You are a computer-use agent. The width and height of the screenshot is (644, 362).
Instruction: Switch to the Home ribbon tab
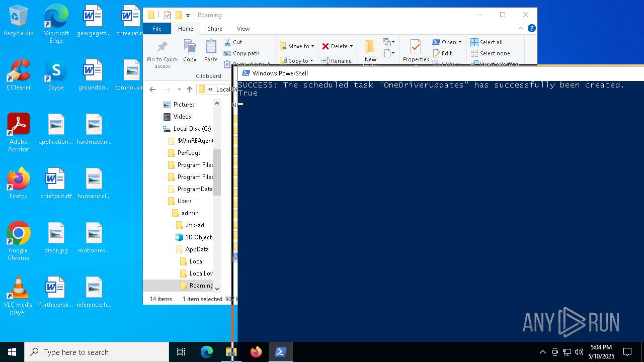(185, 29)
